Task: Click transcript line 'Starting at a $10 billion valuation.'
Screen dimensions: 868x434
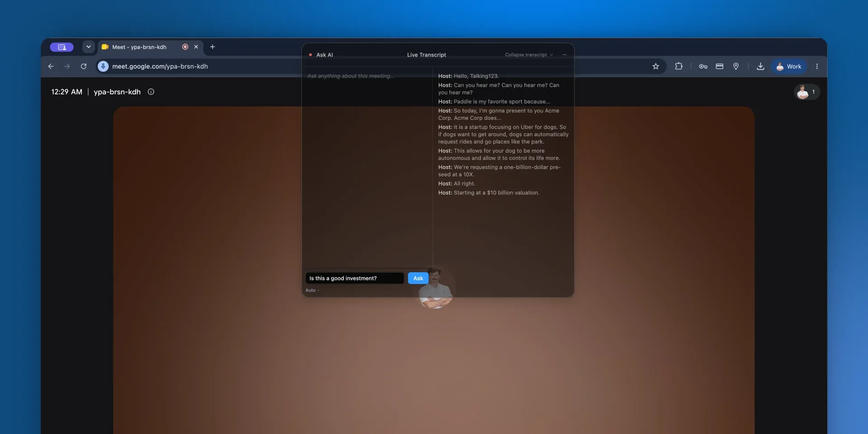Action: pos(489,193)
